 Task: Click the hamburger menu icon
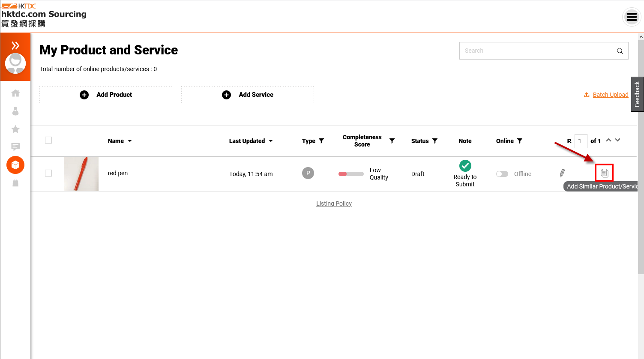pos(632,17)
